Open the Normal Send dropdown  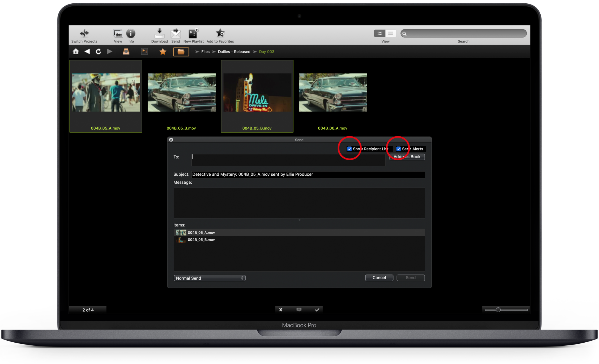coord(209,278)
